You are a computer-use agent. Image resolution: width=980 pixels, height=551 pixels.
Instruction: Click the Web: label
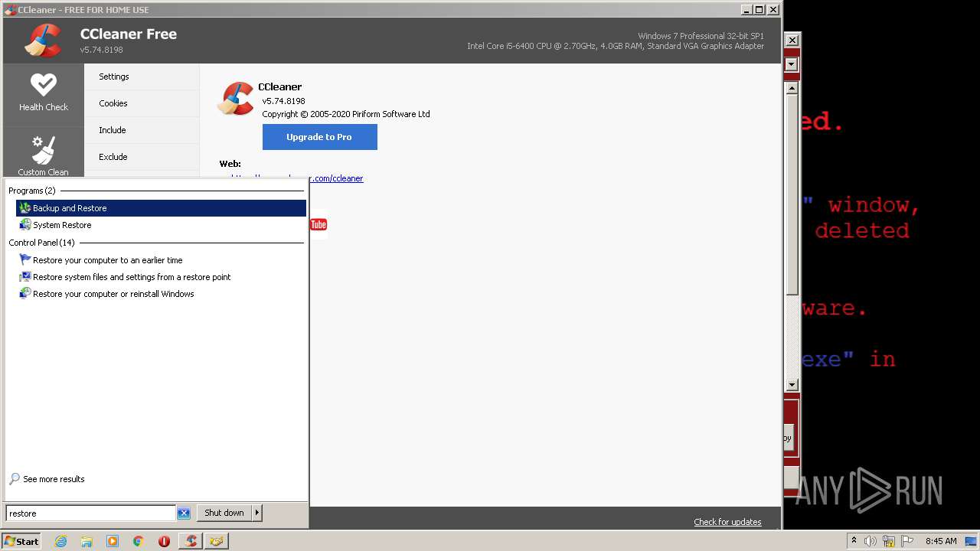click(x=230, y=164)
